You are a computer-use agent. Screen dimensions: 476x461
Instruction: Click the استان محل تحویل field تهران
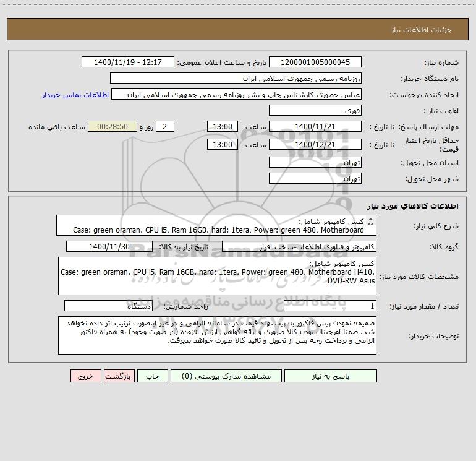pos(315,162)
